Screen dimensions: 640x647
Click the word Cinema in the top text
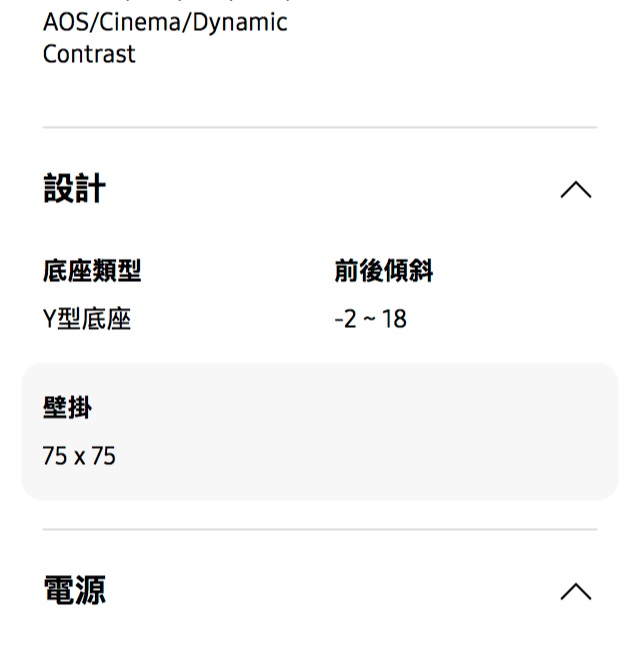(138, 22)
